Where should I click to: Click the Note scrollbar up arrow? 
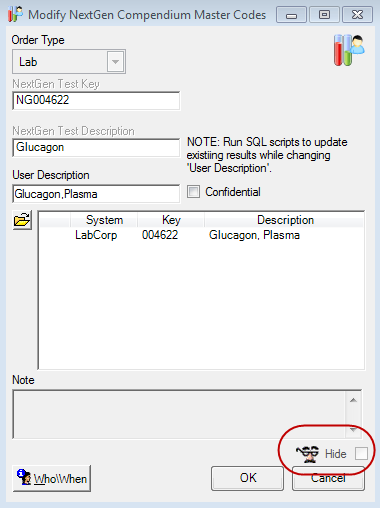click(353, 400)
